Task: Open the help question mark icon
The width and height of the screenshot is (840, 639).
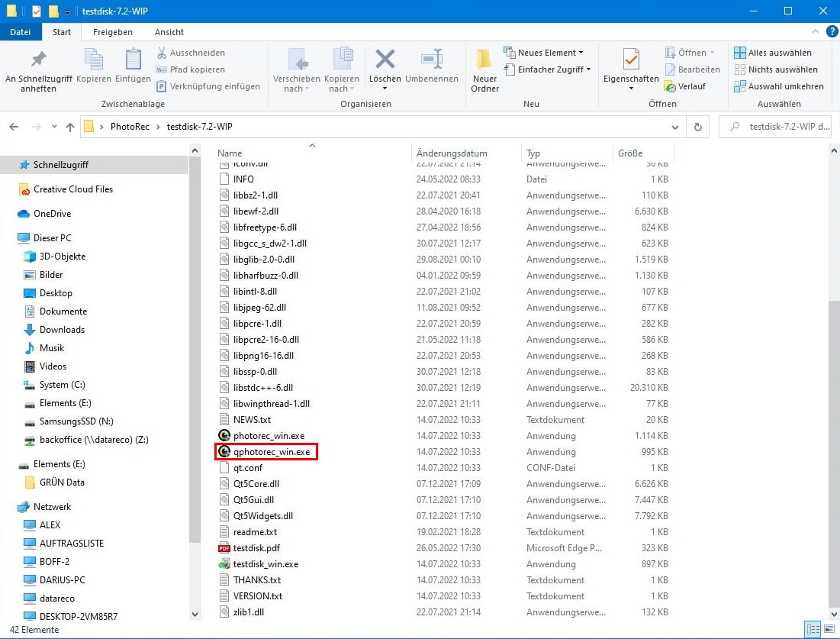Action: (x=832, y=31)
